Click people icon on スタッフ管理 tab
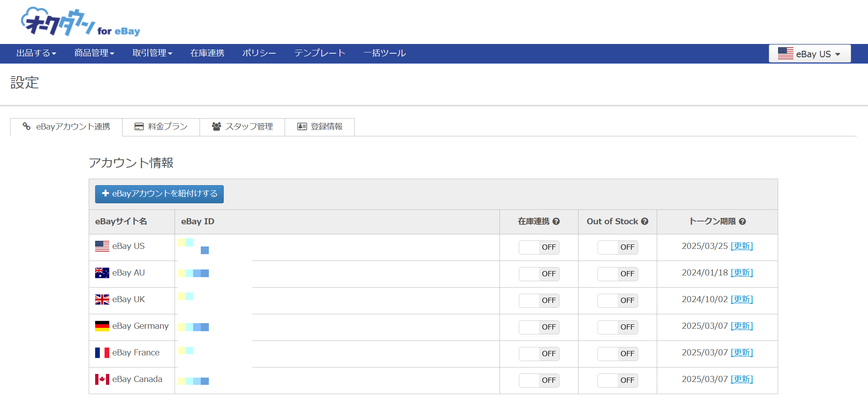 coord(216,127)
